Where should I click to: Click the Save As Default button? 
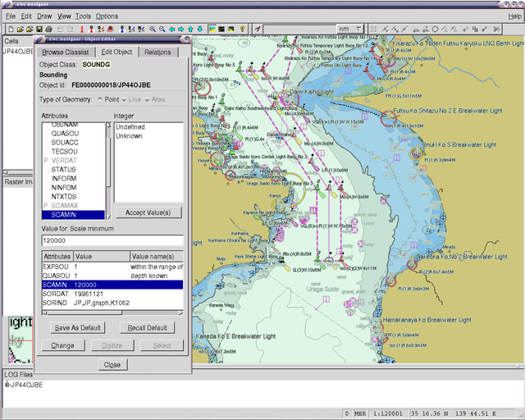[76, 328]
